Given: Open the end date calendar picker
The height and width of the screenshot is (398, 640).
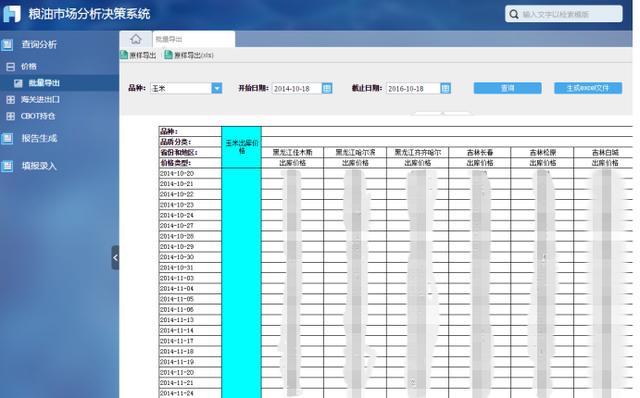Looking at the screenshot, I should 446,88.
